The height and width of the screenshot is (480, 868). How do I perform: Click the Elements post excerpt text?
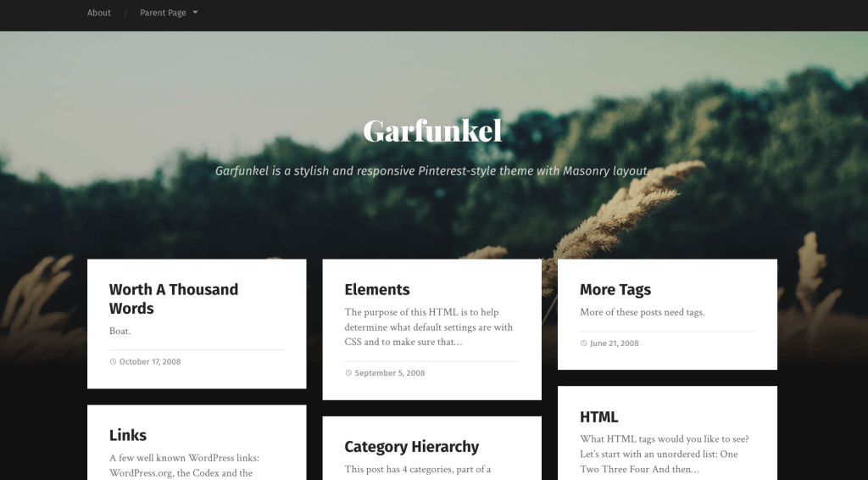428,327
